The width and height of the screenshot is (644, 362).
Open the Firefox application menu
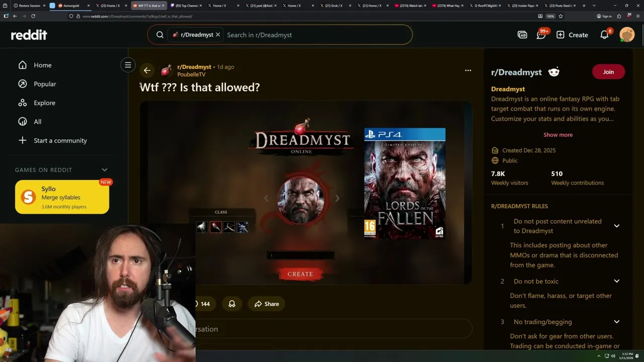tap(637, 16)
